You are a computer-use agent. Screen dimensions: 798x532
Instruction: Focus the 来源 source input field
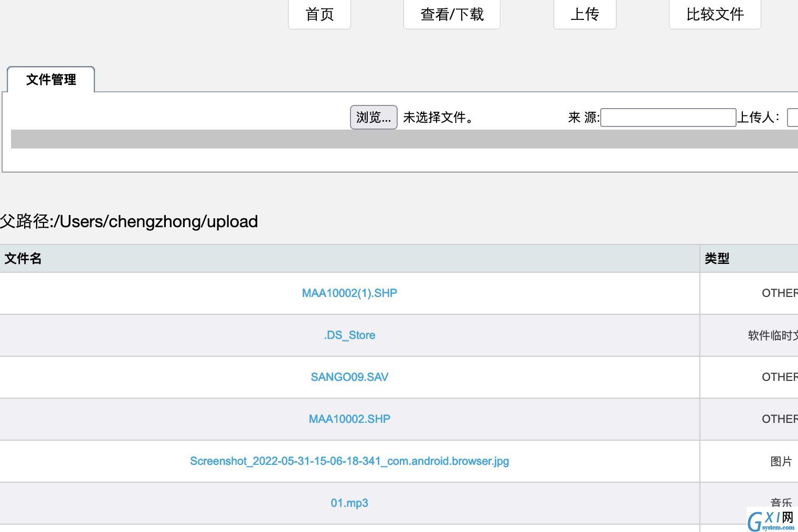[668, 118]
